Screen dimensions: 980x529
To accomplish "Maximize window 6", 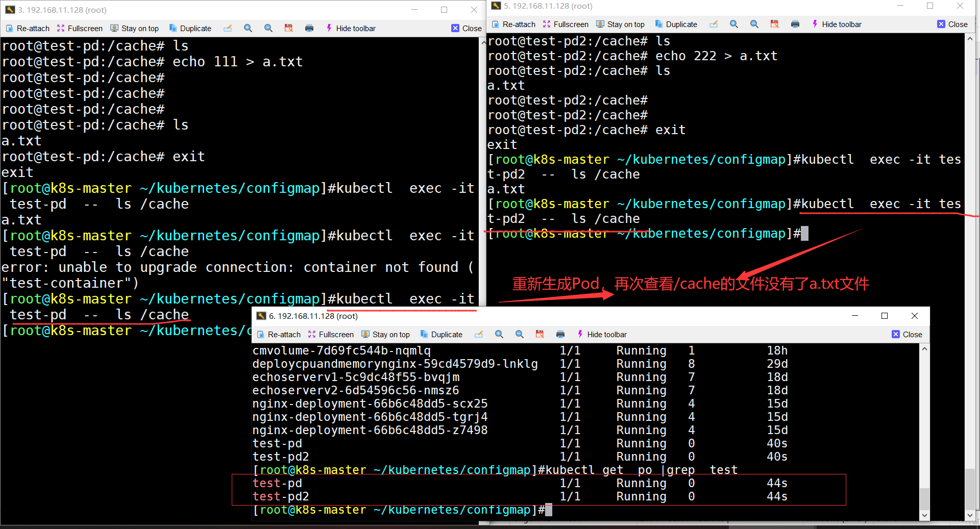I will (x=885, y=316).
